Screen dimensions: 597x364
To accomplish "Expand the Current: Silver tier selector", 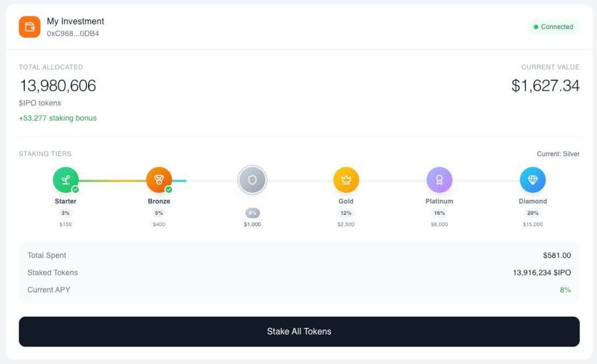I will [x=559, y=154].
